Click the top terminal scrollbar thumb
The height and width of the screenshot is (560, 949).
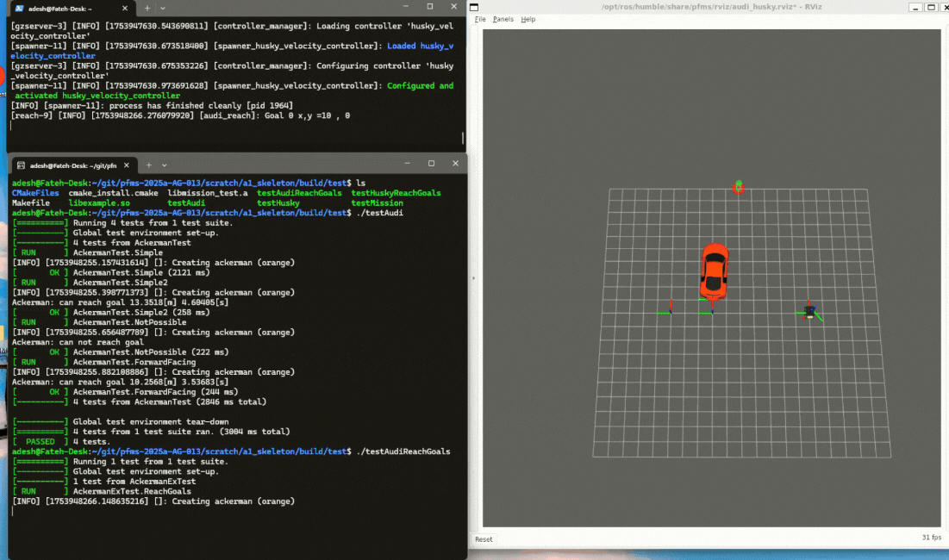(464, 138)
